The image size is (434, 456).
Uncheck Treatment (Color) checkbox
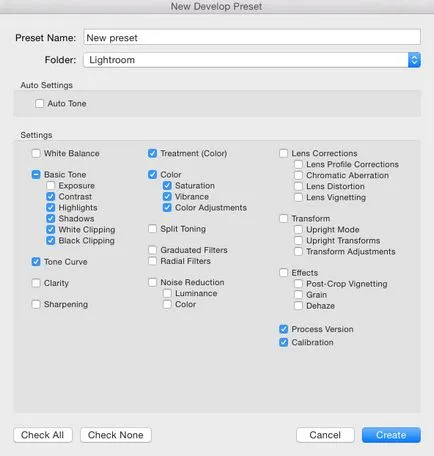tap(152, 153)
